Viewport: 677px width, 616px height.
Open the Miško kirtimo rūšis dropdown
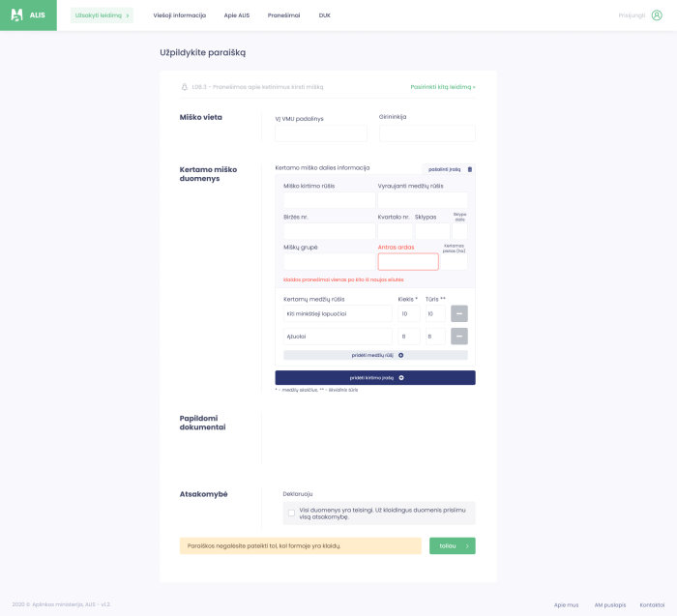(x=329, y=200)
